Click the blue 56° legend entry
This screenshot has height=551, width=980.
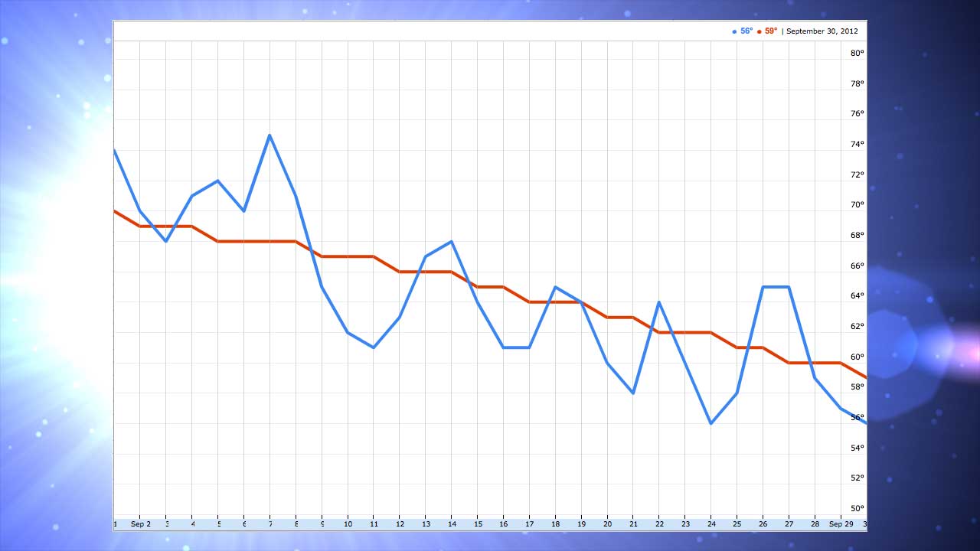743,31
